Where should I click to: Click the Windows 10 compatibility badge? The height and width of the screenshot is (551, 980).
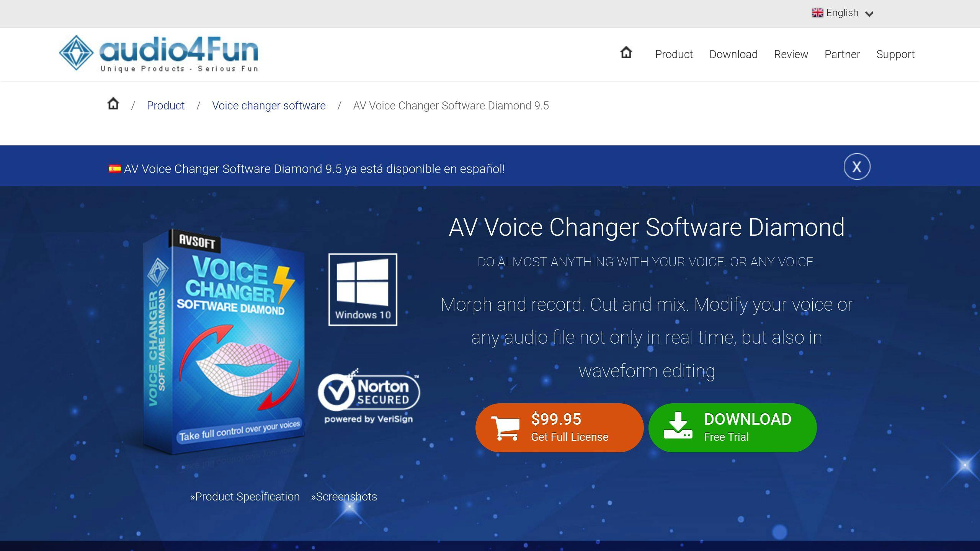363,290
